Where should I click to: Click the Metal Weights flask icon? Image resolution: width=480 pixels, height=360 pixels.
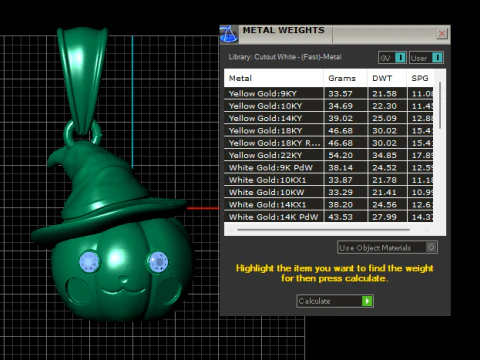point(229,34)
